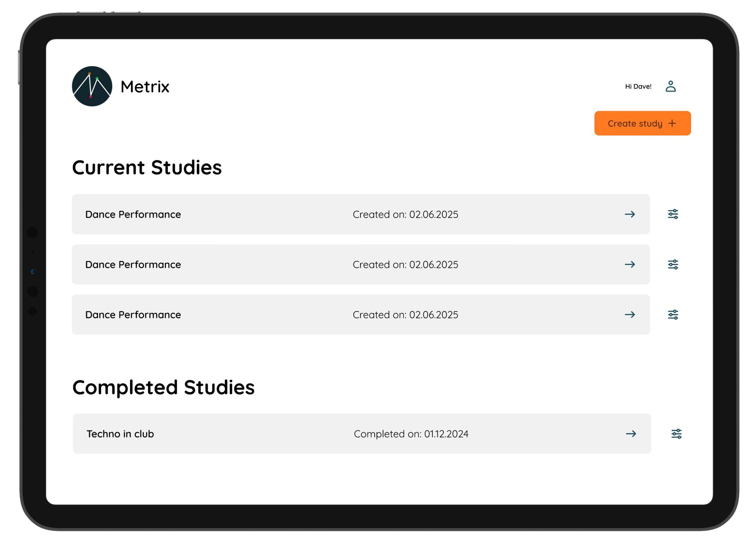Select the second Dance Performance title
This screenshot has height=541, width=756.
(x=133, y=264)
